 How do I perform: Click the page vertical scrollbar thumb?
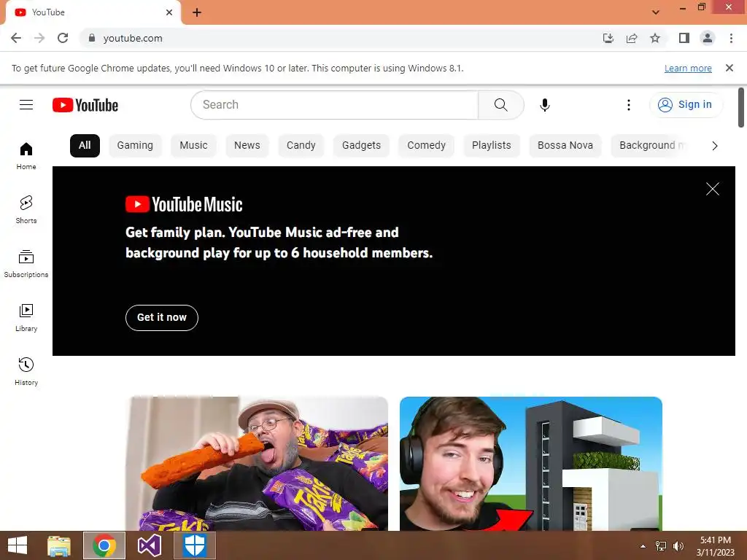coord(741,108)
